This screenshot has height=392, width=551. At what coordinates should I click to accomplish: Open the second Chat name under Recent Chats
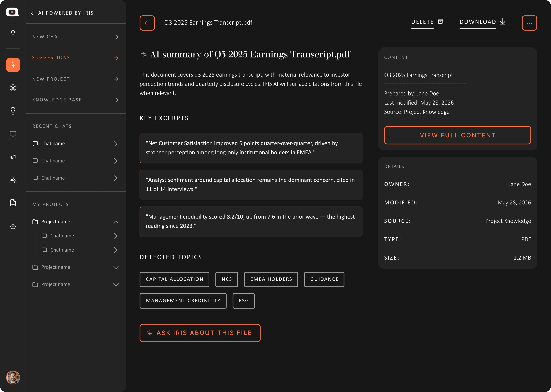(x=76, y=161)
